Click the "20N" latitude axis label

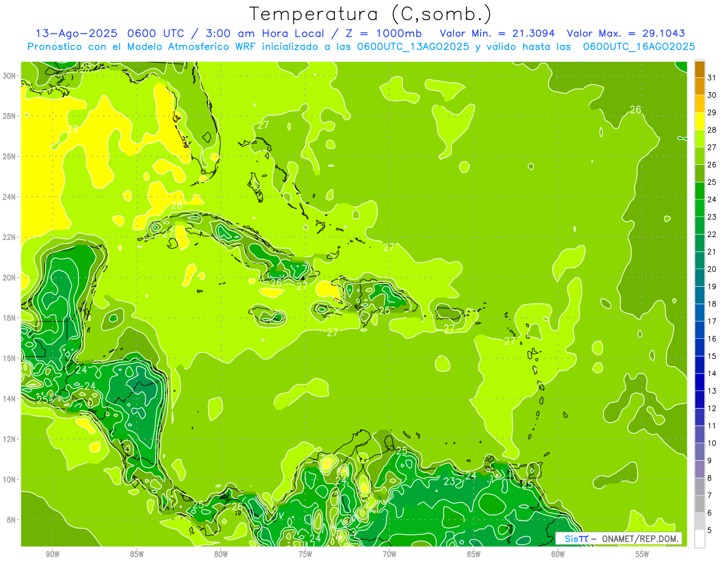pyautogui.click(x=10, y=277)
